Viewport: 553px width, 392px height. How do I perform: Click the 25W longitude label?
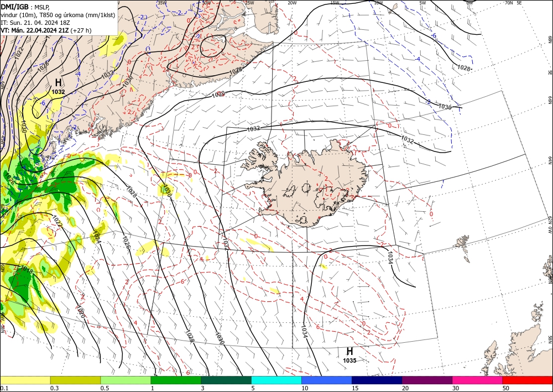click(249, 2)
